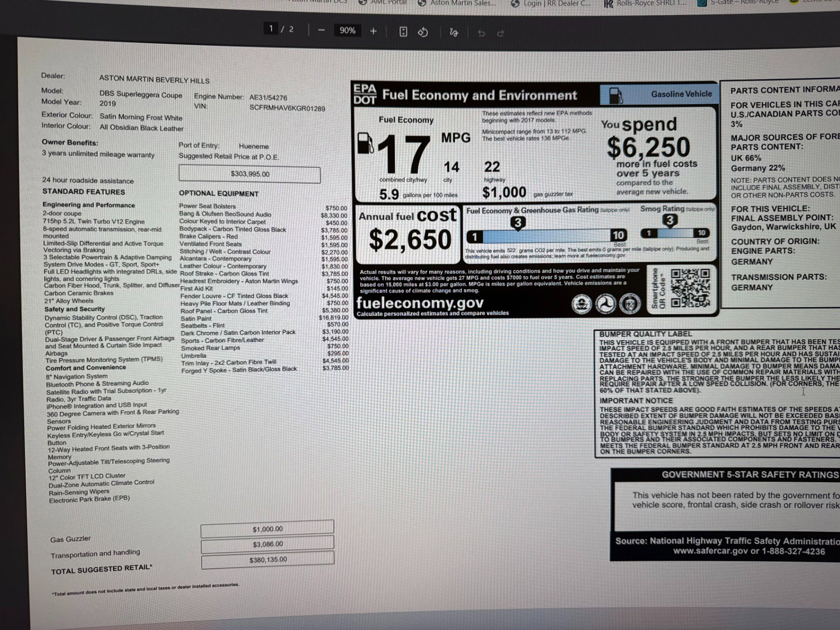Click the QR code on fuel label

click(690, 288)
